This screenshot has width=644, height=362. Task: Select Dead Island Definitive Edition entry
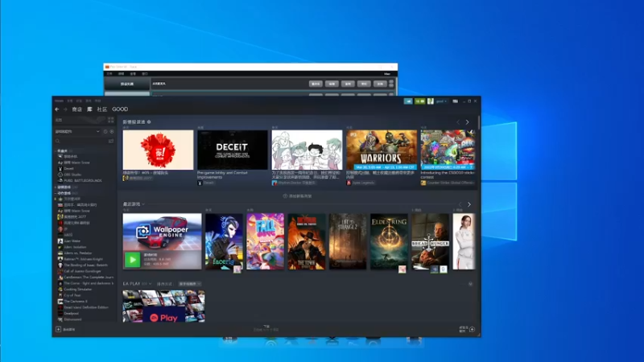coord(86,307)
